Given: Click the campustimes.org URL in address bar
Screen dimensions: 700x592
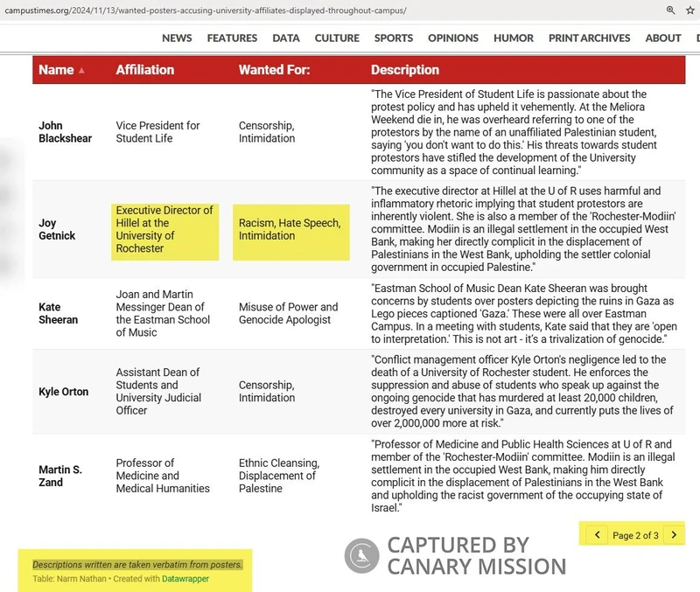Looking at the screenshot, I should coord(206,10).
